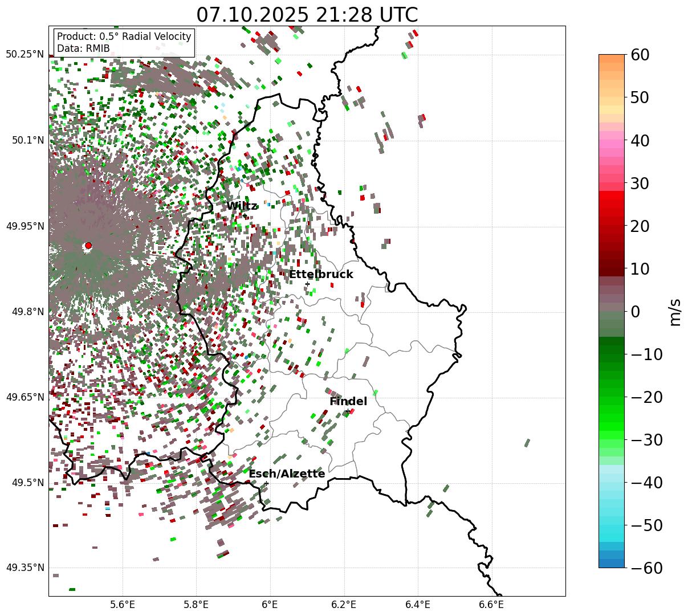Click the 'm/s' colorbar unit label

pyautogui.click(x=675, y=311)
